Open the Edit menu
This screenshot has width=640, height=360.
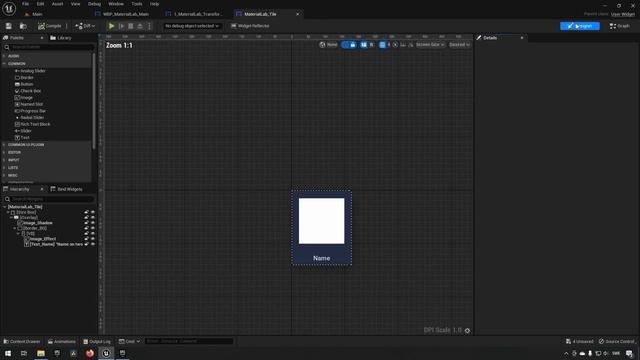(40, 4)
